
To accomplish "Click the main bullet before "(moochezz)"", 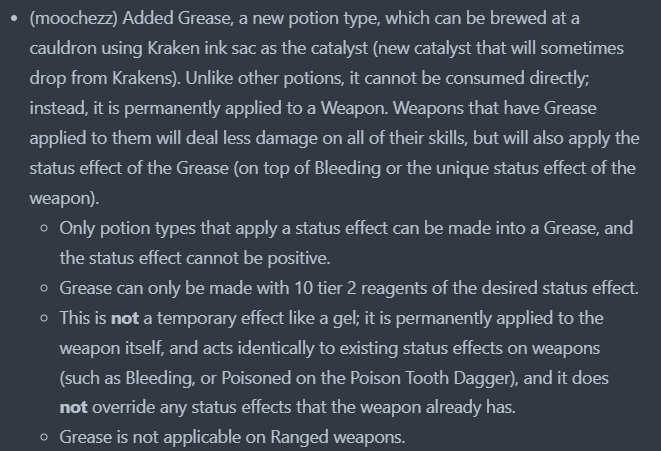I will (15, 19).
